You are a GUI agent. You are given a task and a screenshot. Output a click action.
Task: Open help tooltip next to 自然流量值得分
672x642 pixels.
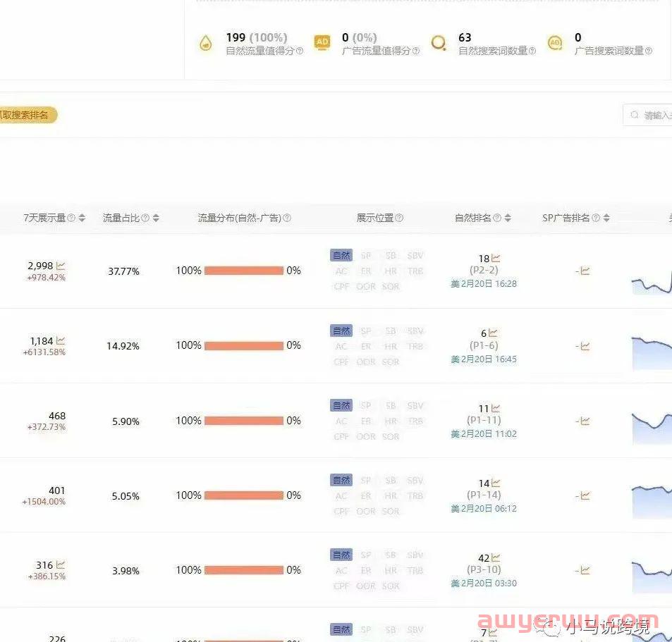[x=300, y=51]
